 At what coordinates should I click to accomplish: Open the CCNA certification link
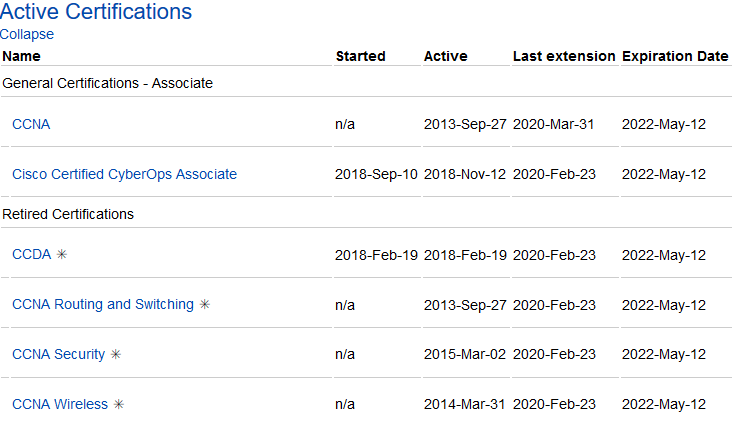point(31,125)
